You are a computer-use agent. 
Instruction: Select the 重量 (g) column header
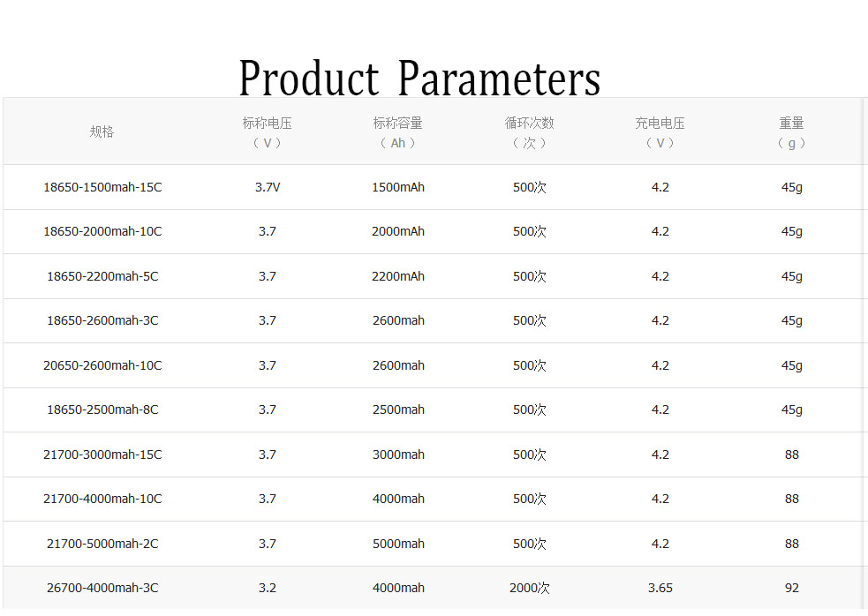[791, 133]
